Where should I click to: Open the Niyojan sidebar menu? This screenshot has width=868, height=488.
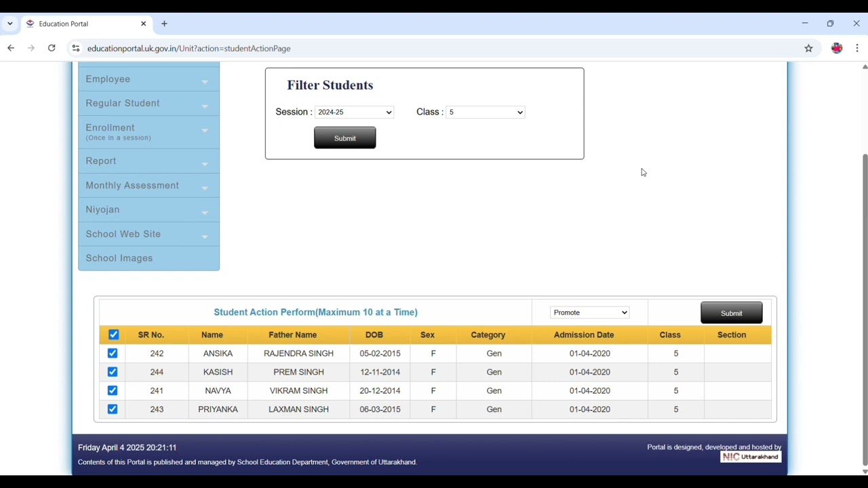coord(149,210)
